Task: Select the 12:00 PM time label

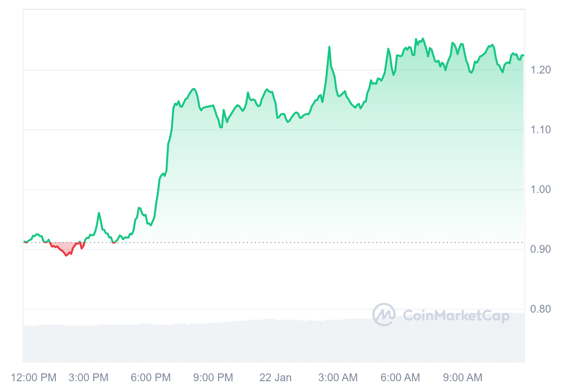Action: (34, 378)
